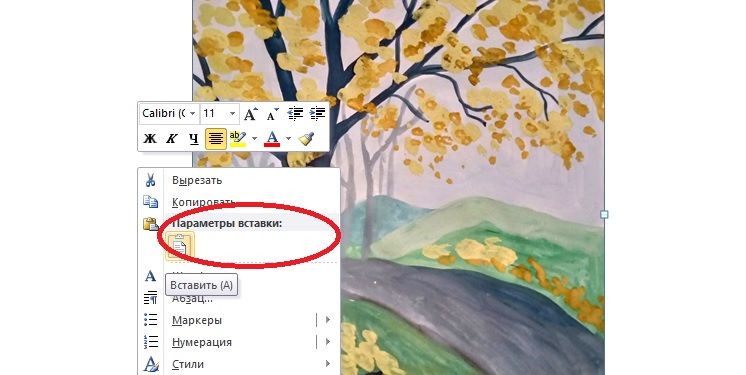Click the Grow Font icon
746x375 pixels.
[250, 114]
